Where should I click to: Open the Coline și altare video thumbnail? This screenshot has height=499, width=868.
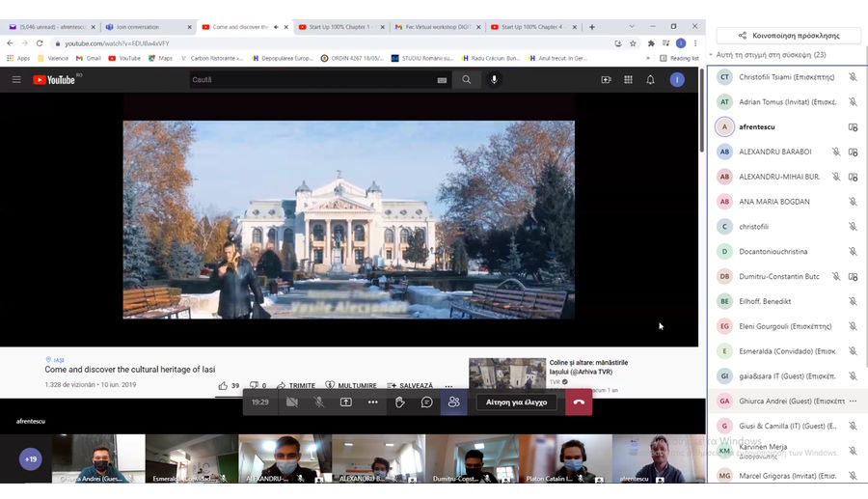click(507, 373)
